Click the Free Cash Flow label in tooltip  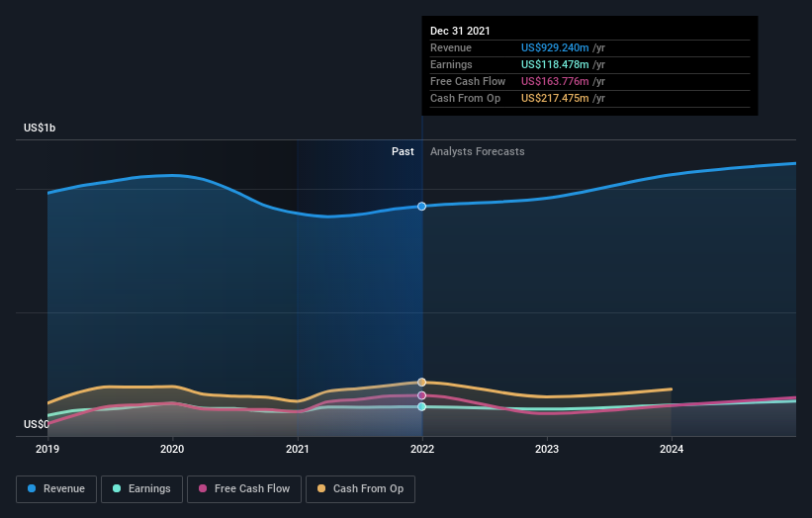point(468,81)
